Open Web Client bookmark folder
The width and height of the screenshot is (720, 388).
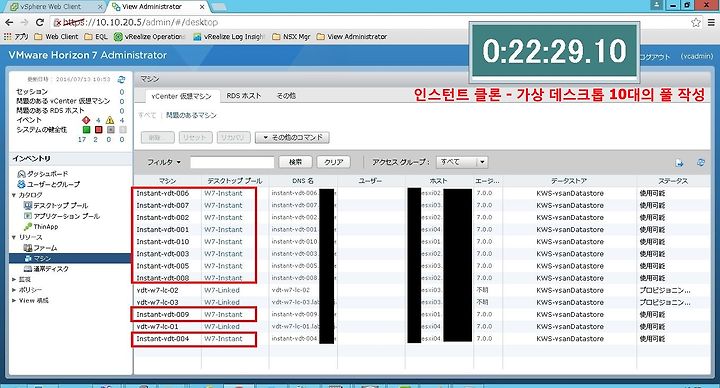pos(56,37)
